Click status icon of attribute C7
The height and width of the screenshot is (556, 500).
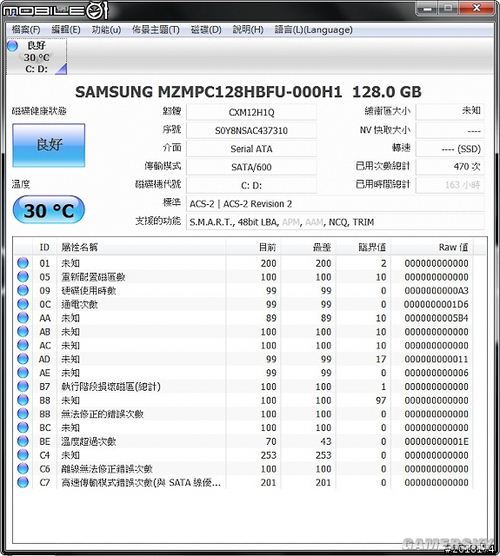[x=23, y=482]
